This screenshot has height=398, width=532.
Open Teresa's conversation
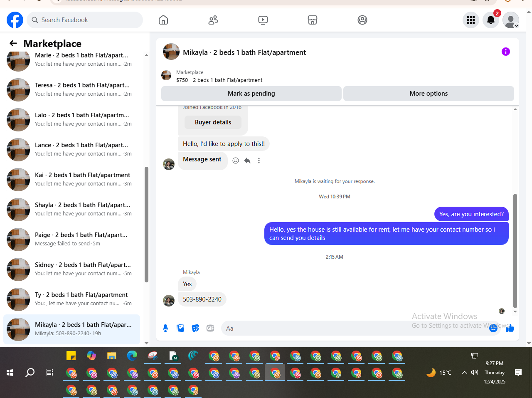[x=71, y=89]
